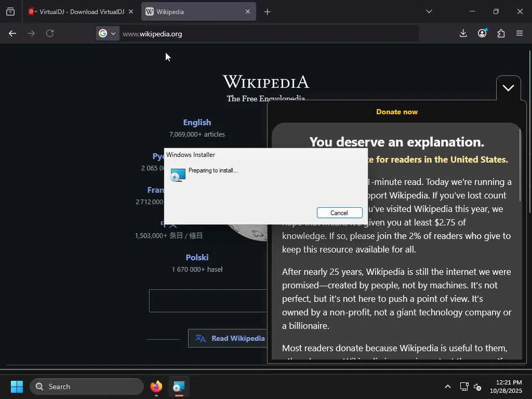The width and height of the screenshot is (532, 399).
Task: Open a new tab with plus icon
Action: coord(267,12)
